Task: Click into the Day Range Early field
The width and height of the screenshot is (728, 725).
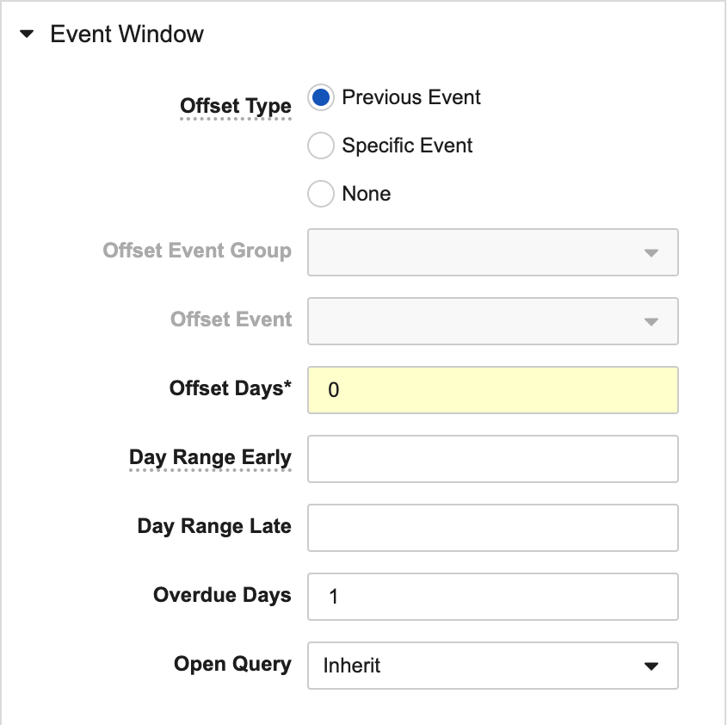Action: coord(492,459)
